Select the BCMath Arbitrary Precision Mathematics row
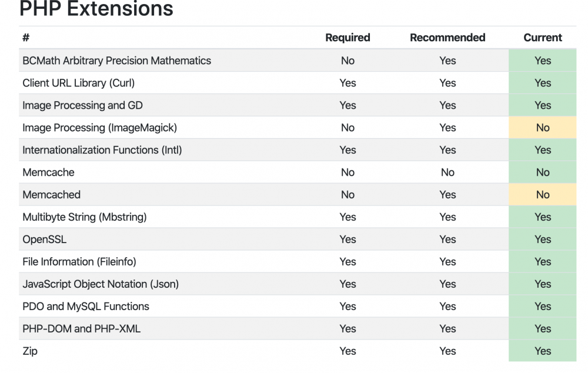The height and width of the screenshot is (373, 588). (116, 61)
